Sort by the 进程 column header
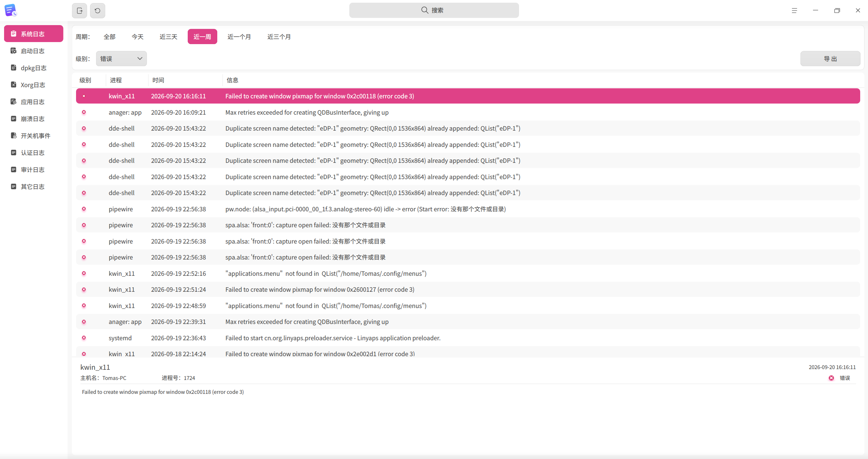 tap(127, 80)
